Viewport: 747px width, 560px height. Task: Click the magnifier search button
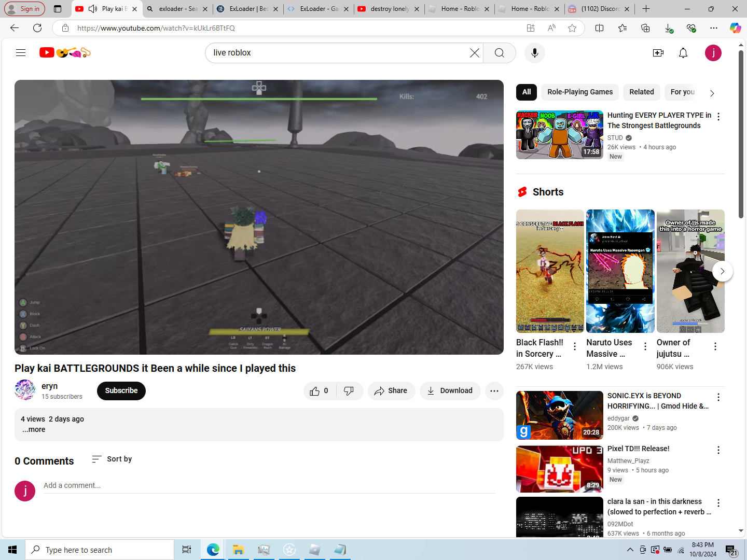point(499,53)
